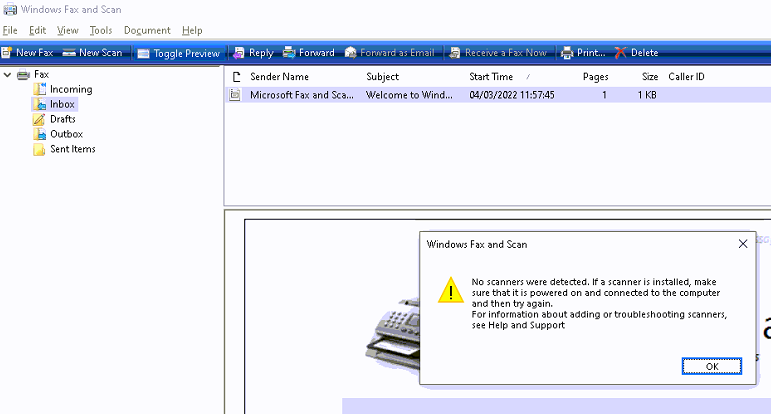Open the Tools menu
Viewport: 771px width, 414px height.
(x=101, y=30)
